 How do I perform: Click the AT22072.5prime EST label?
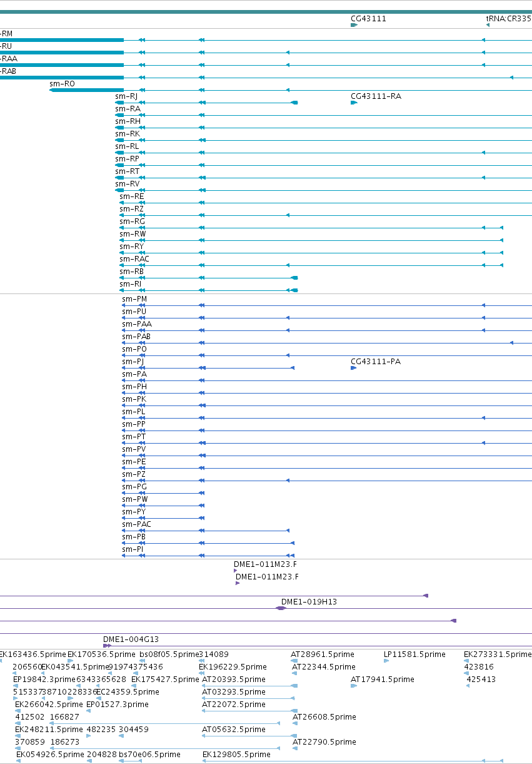pyautogui.click(x=234, y=705)
